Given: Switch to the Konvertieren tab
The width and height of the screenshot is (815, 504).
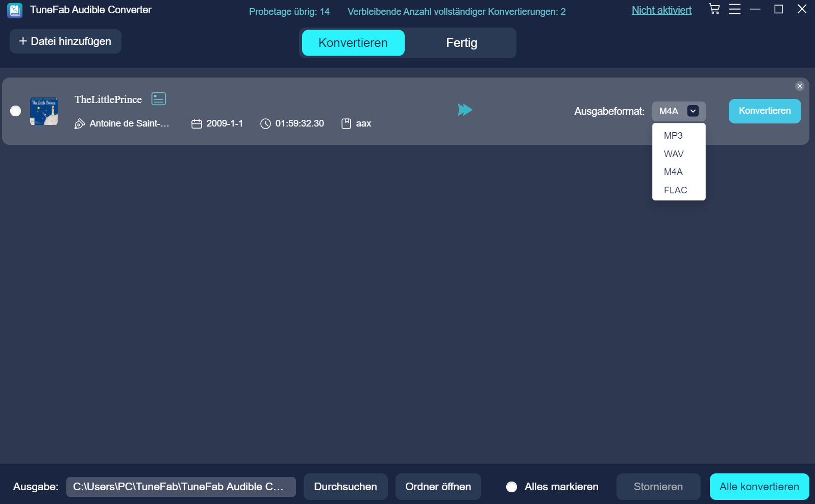Looking at the screenshot, I should click(353, 43).
